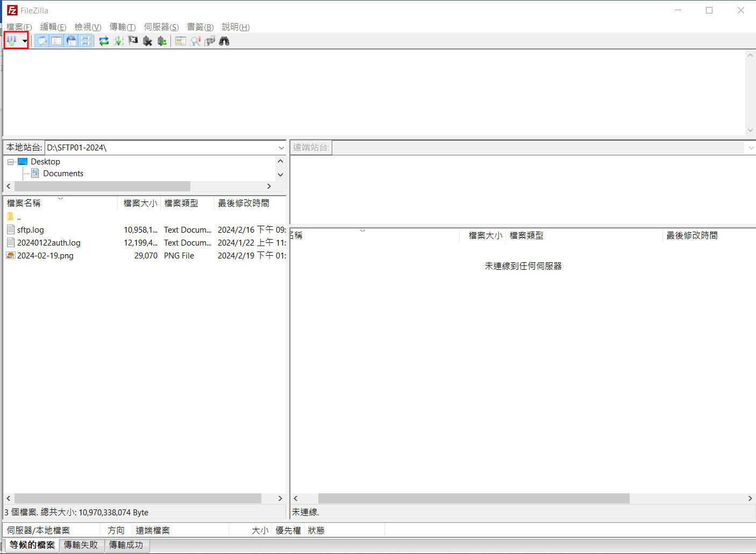The image size is (756, 554).
Task: Toggle processing of the transfer queue
Action: coord(118,41)
